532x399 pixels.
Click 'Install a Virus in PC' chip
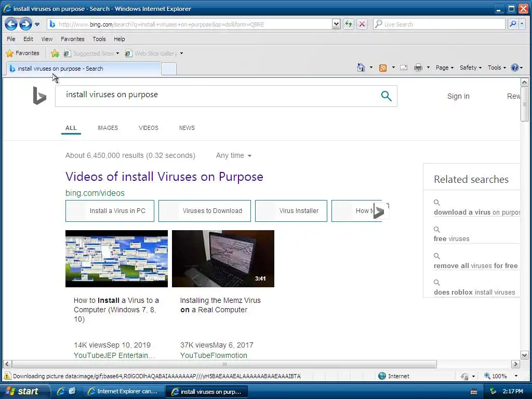(x=110, y=211)
